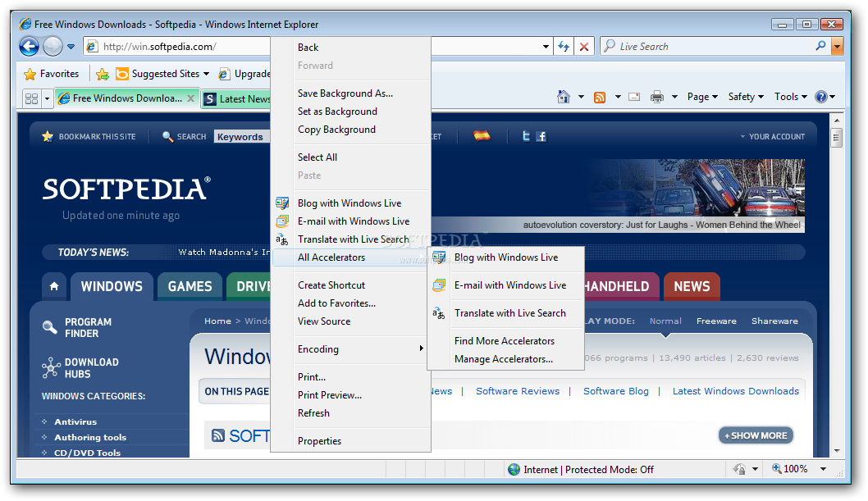Click the Help question mark icon
The image size is (868, 501).
pyautogui.click(x=821, y=97)
